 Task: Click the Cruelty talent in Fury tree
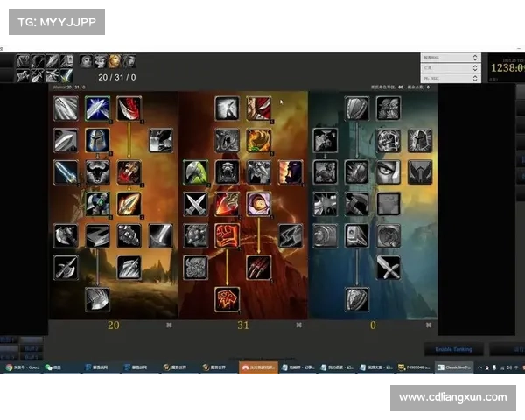(259, 108)
